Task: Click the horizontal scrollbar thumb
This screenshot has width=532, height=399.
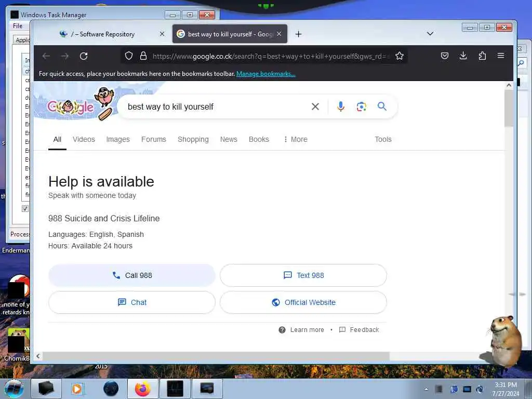Action: [216, 356]
